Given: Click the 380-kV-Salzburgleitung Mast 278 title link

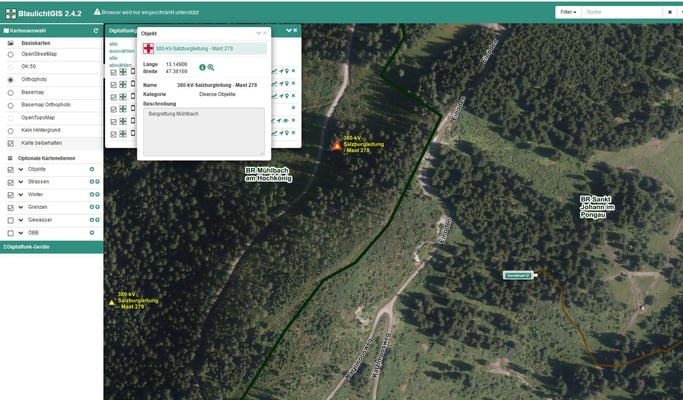Looking at the screenshot, I should click(194, 48).
